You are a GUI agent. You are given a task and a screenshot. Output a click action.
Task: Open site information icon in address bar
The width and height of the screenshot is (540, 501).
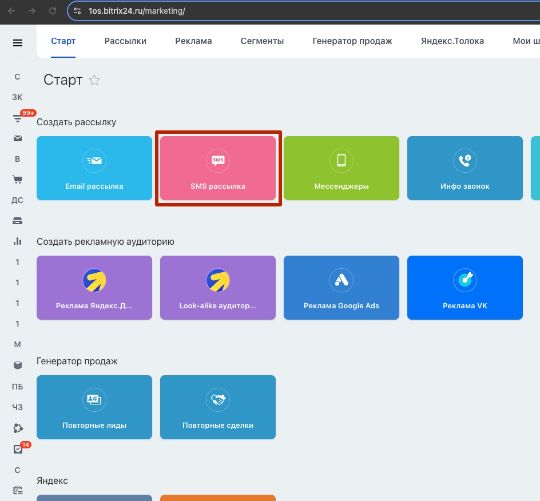point(77,11)
